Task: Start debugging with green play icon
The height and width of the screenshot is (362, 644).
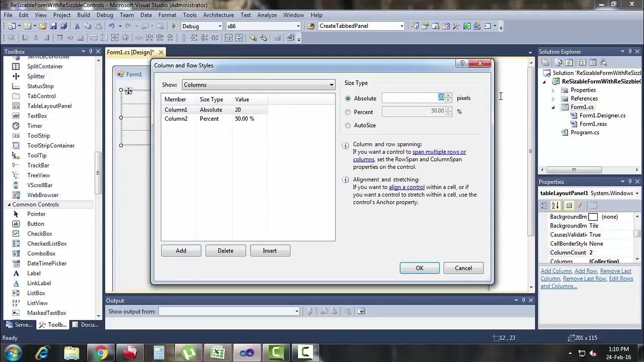Action: click(174, 26)
